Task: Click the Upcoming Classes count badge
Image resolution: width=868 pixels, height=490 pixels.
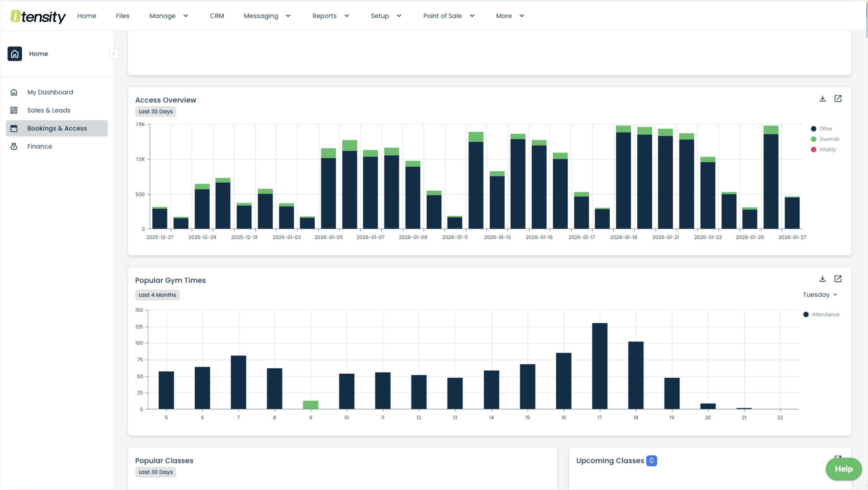Action: click(652, 460)
